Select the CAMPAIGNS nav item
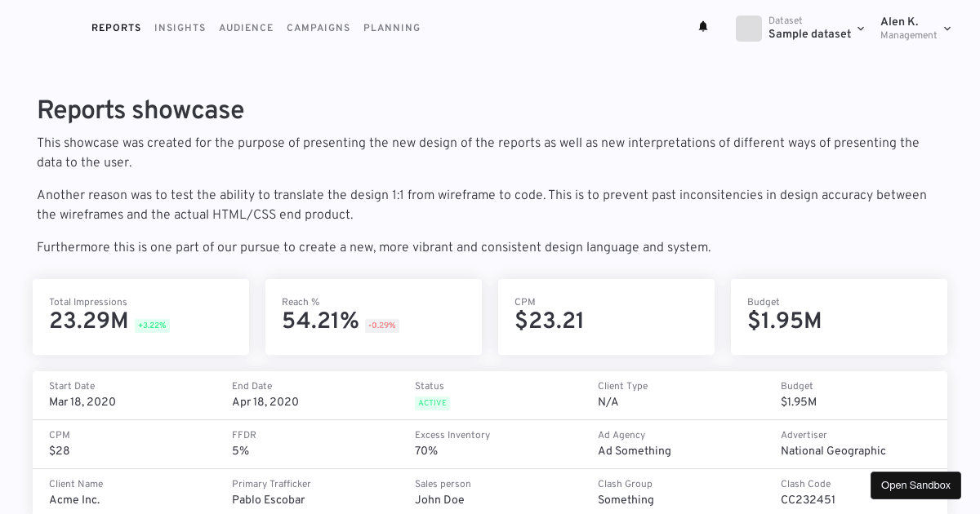The width and height of the screenshot is (980, 514). pyautogui.click(x=318, y=28)
